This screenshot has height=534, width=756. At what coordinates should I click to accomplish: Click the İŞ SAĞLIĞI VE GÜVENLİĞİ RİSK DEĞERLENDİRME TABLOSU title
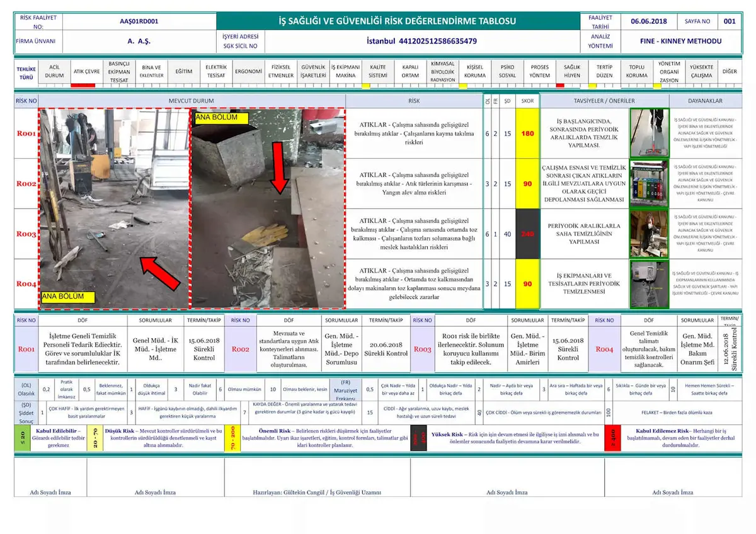[398, 21]
